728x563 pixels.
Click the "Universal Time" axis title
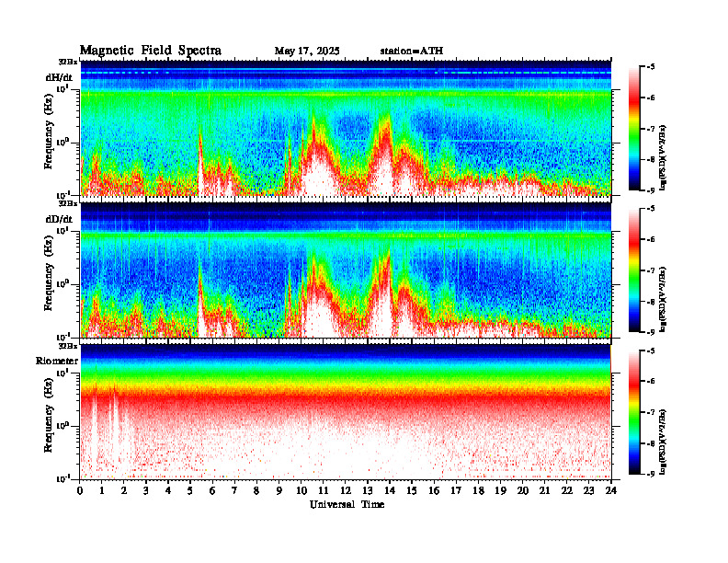click(x=347, y=504)
